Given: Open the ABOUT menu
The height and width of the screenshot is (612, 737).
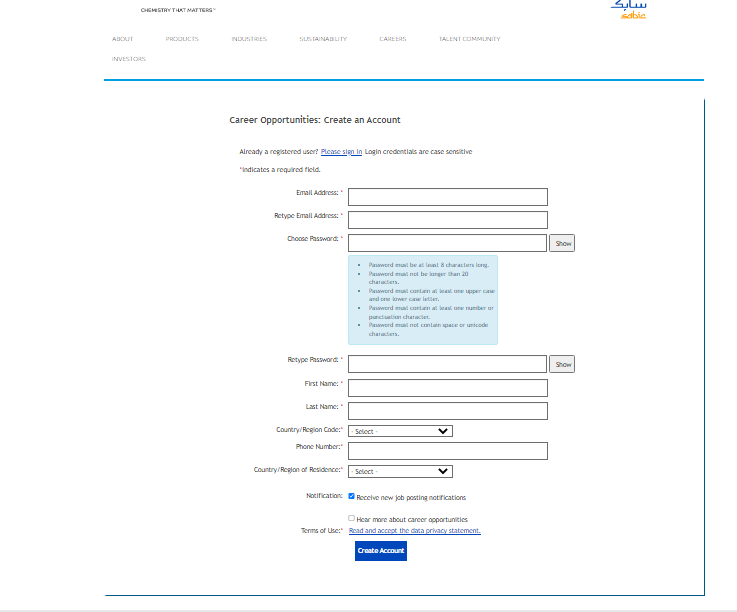Looking at the screenshot, I should click(123, 39).
